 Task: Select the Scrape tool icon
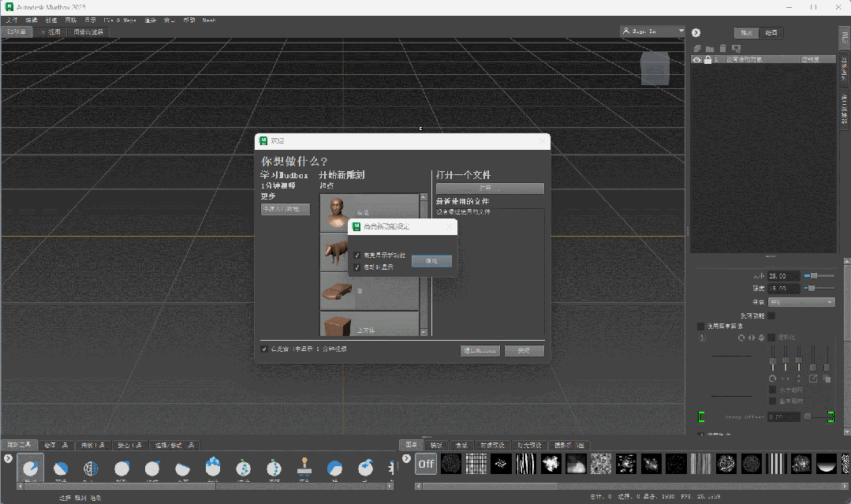tap(366, 467)
